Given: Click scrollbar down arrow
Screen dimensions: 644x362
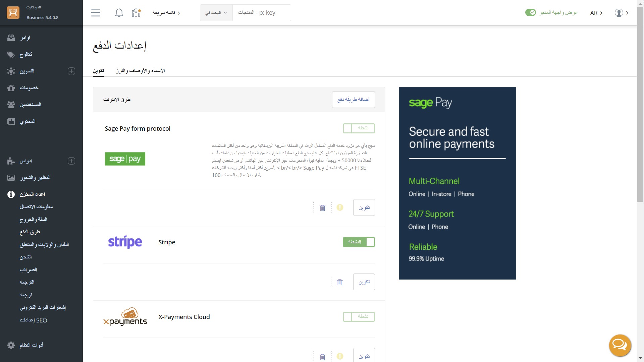Looking at the screenshot, I should pos(640,359).
